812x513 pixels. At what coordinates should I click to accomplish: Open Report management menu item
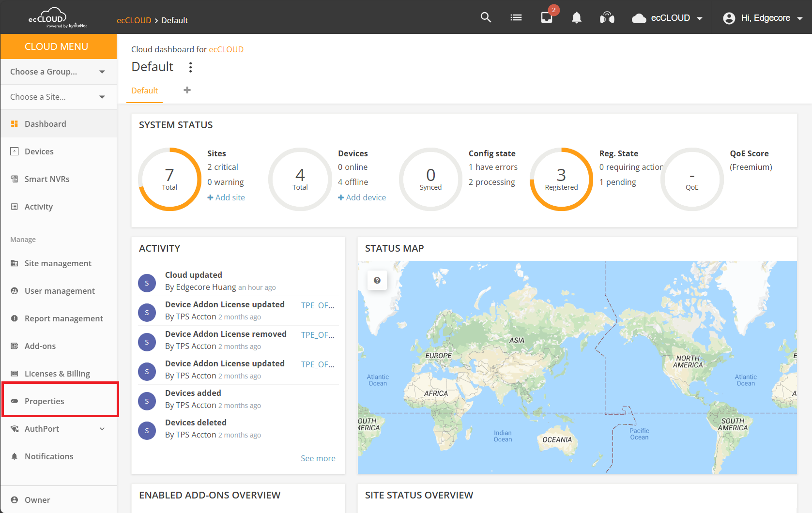59,318
